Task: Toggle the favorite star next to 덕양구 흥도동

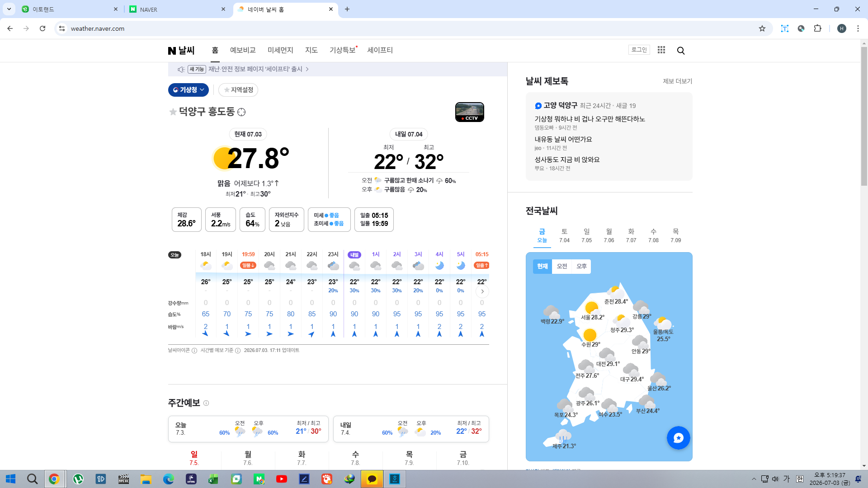Action: 173,112
